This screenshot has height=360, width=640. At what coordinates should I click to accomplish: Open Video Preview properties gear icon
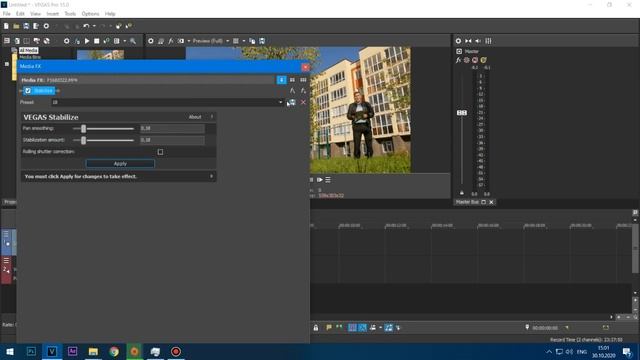pos(151,41)
